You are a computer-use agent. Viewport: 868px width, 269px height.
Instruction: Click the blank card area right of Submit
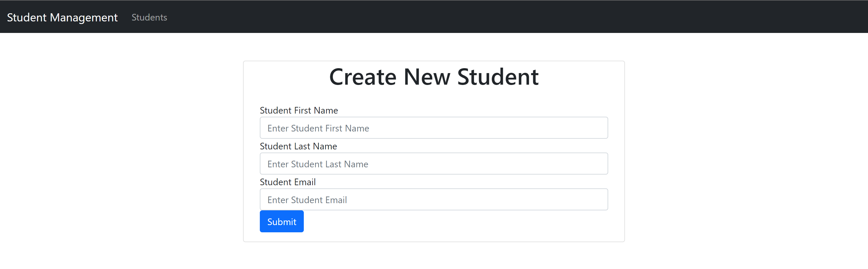tap(455, 222)
